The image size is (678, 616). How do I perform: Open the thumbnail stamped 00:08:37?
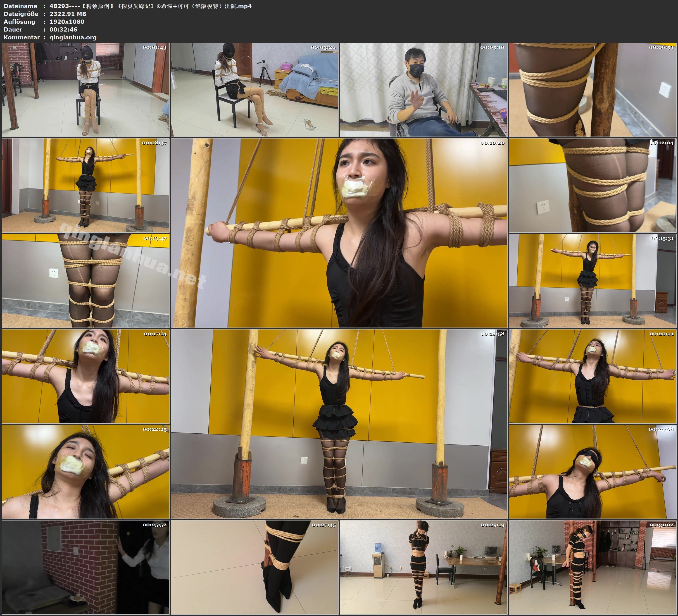pos(85,185)
